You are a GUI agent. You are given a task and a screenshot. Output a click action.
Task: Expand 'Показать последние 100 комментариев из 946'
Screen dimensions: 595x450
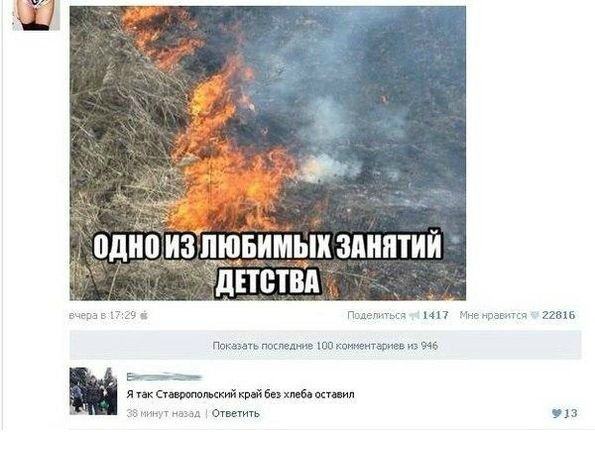(x=325, y=345)
